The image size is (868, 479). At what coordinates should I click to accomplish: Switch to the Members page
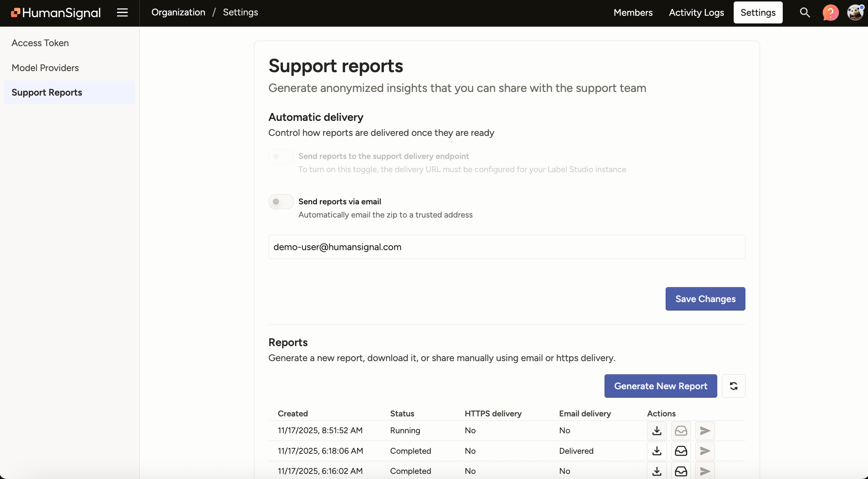633,12
